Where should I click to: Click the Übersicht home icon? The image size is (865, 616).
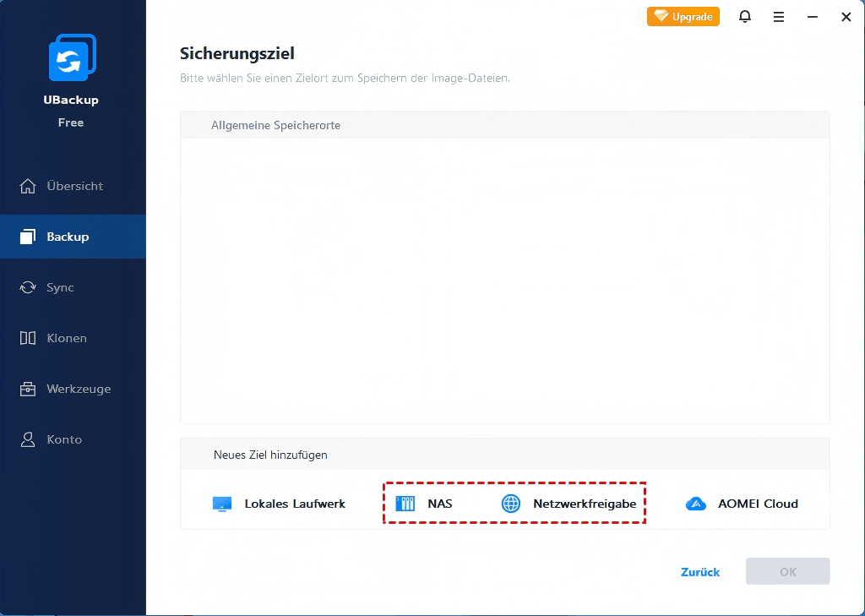28,186
